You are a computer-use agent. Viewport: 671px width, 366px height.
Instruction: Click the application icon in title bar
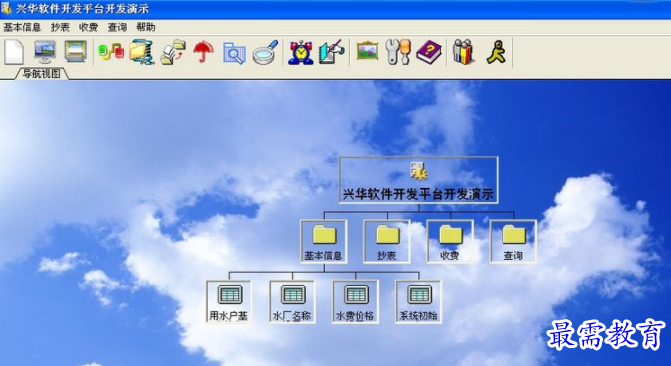[x=6, y=8]
